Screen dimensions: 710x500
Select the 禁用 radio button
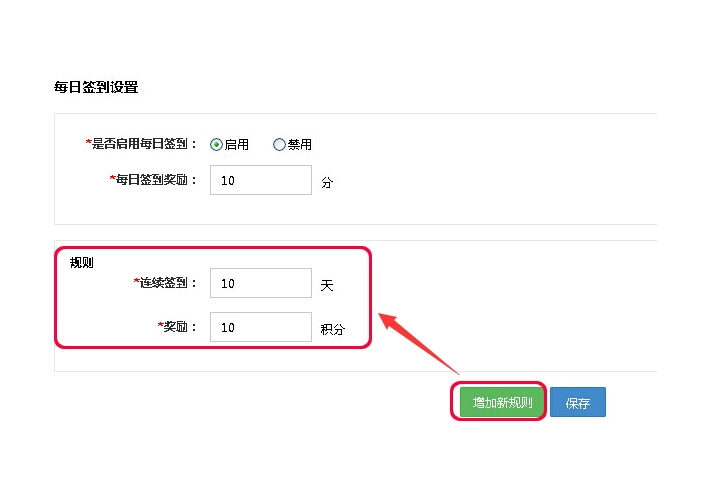[279, 144]
